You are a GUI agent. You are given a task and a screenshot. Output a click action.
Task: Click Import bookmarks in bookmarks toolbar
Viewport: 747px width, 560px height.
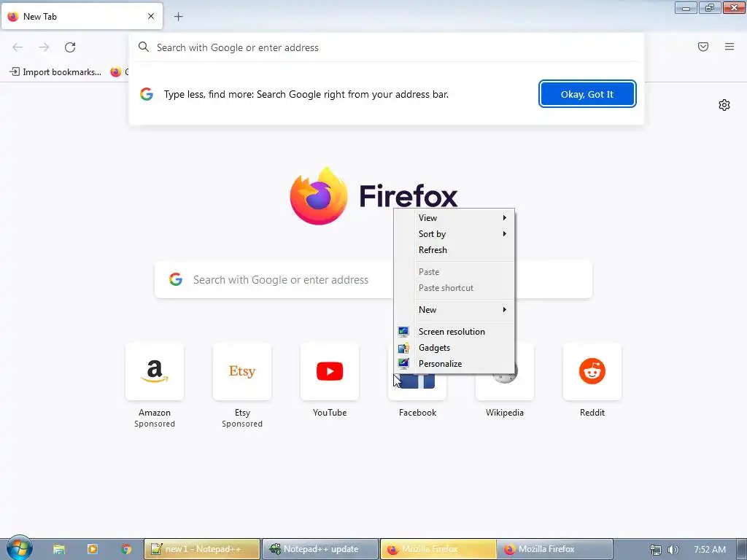point(55,72)
